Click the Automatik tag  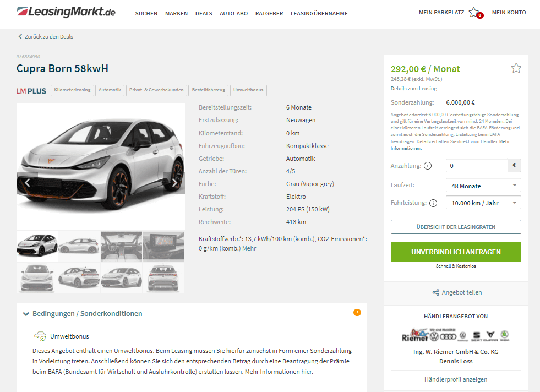[110, 90]
